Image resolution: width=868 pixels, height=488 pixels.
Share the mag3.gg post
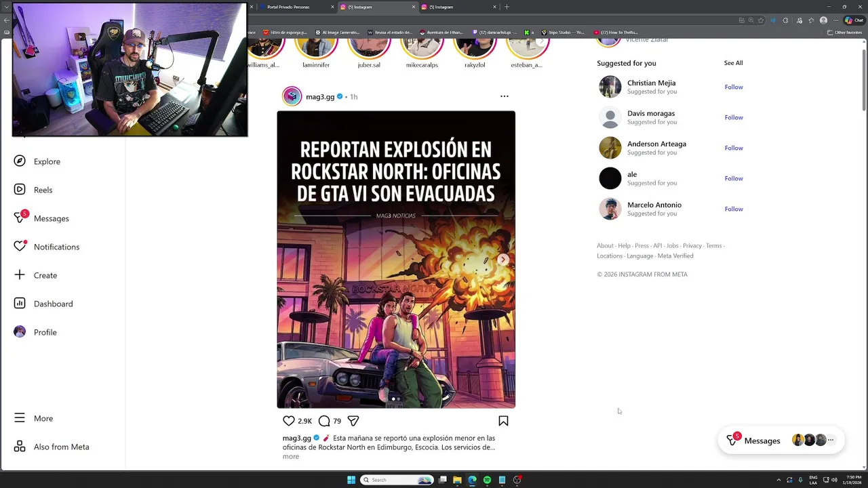353,421
